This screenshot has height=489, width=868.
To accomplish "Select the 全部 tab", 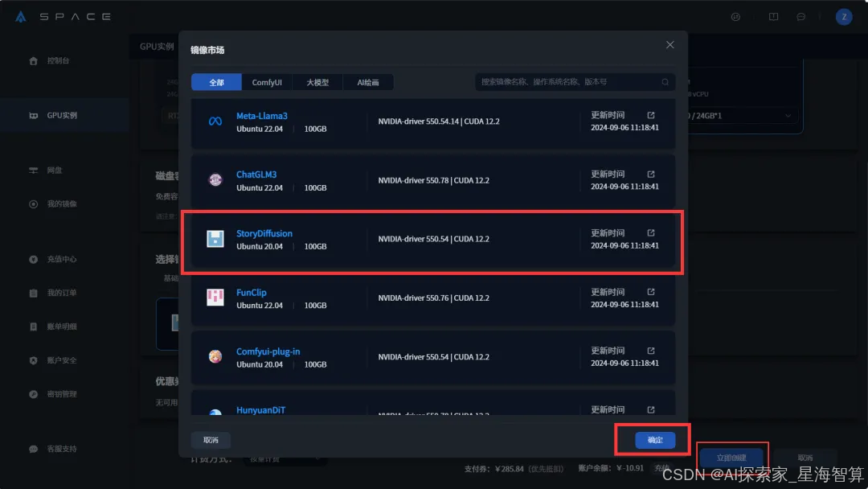I will [216, 82].
